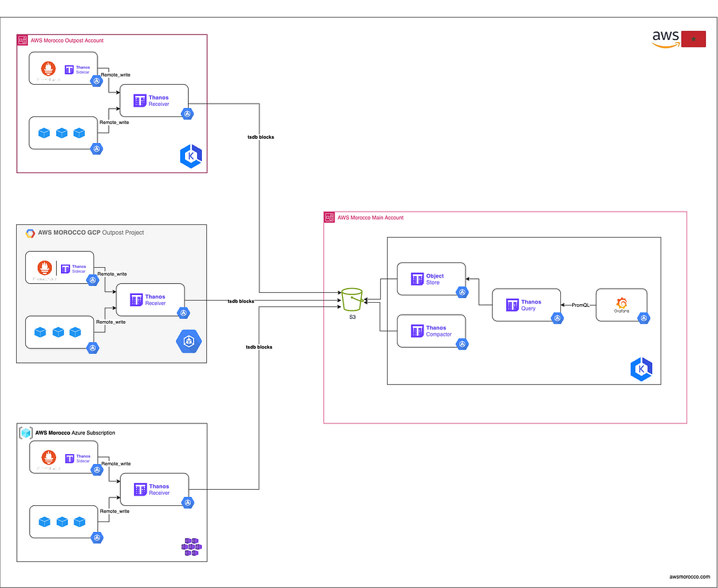
Task: Click the purple AKS cluster icon in the Azure box
Action: [x=190, y=546]
